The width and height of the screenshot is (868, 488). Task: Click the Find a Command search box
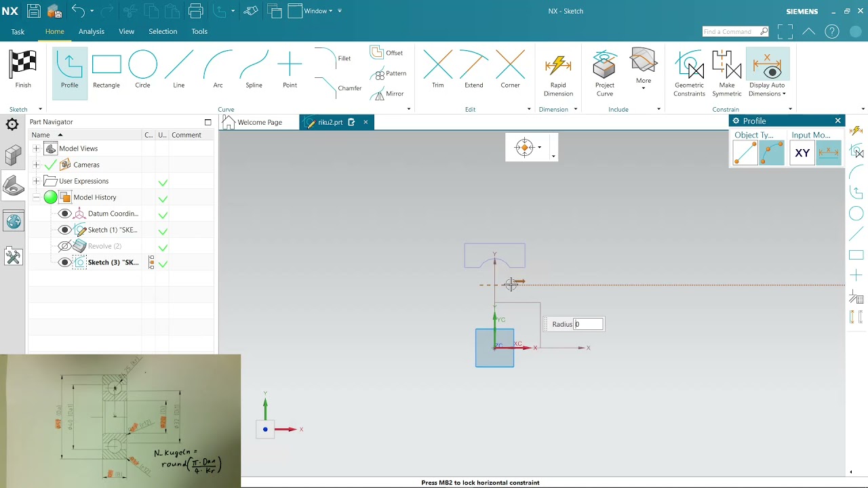point(736,31)
